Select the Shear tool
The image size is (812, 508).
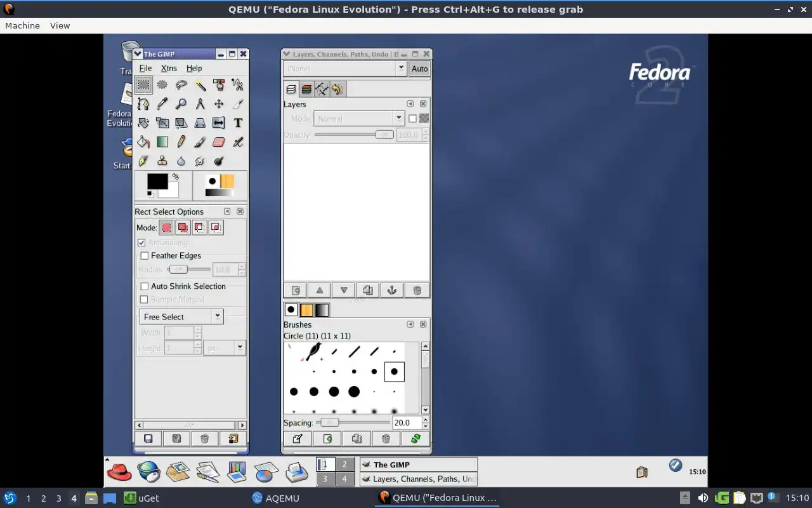181,123
